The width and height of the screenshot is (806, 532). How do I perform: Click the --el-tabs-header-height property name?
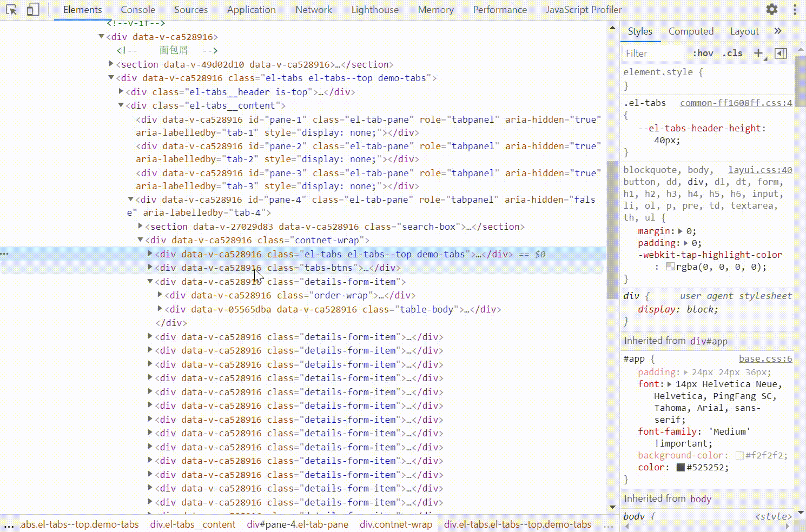[x=701, y=128]
